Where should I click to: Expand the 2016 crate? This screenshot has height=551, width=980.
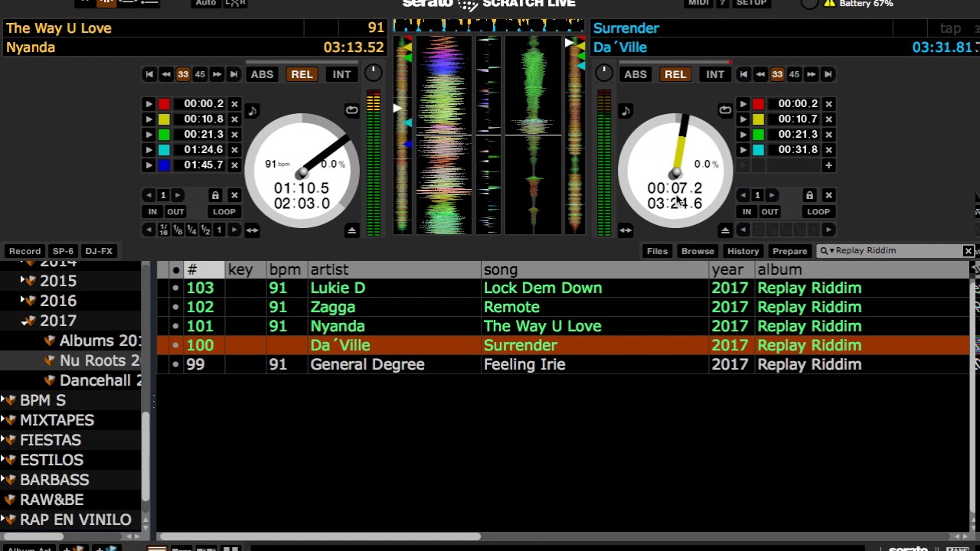[x=23, y=301]
